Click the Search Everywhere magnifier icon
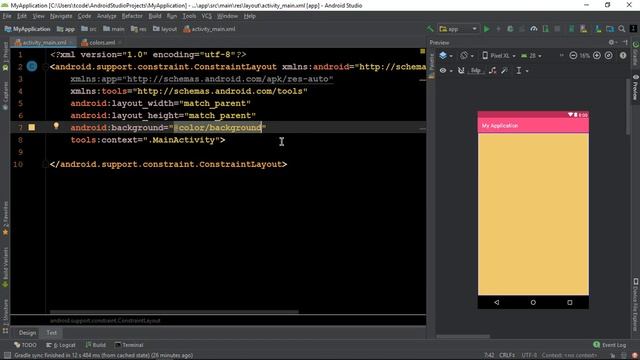Viewport: 640px width, 360px height. (x=622, y=29)
